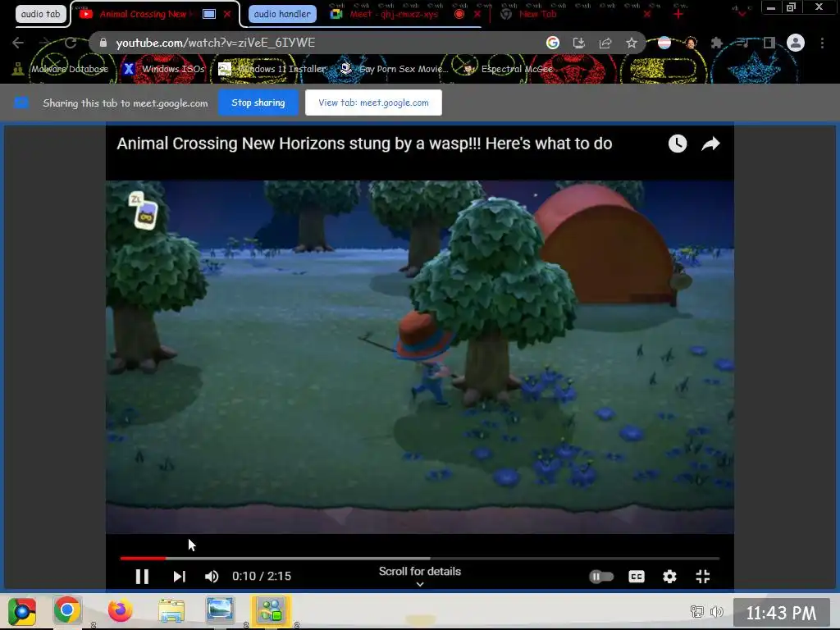
Task: Click the Share arrow on video
Action: pos(711,144)
